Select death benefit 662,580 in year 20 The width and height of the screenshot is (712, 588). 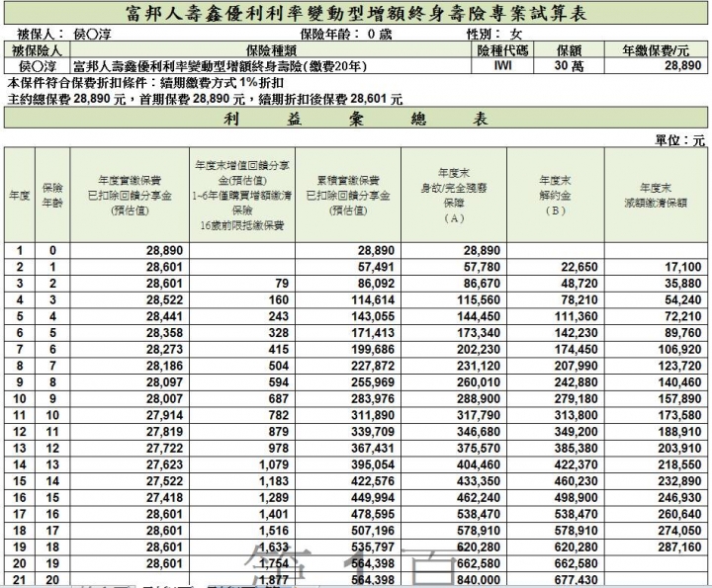pos(479,563)
